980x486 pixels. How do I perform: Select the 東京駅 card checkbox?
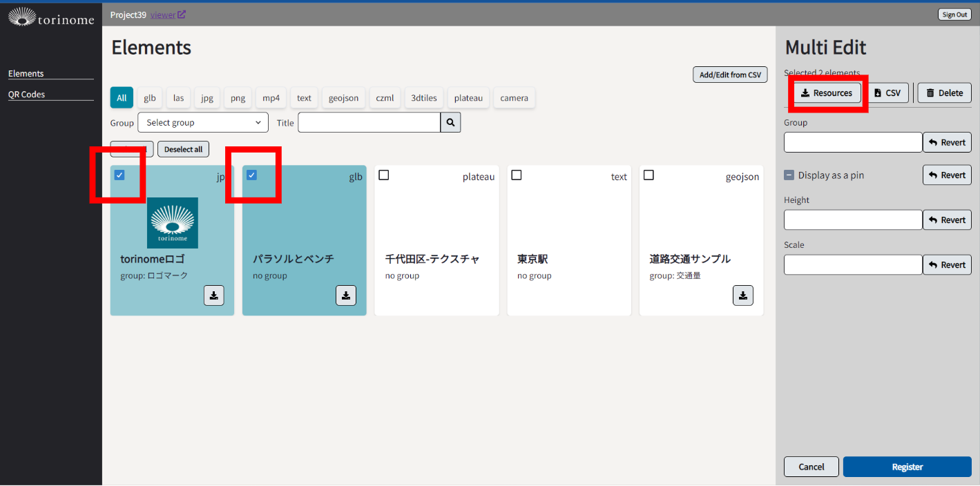pyautogui.click(x=516, y=175)
